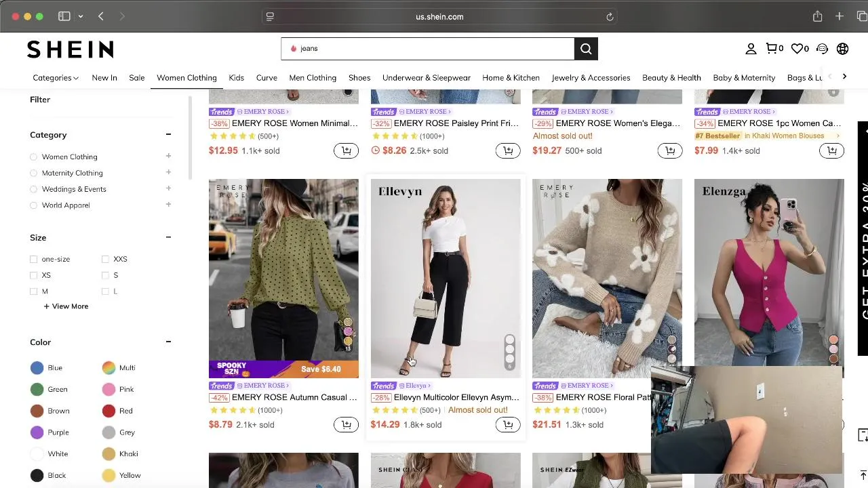Open the Men Clothing tab
The width and height of the screenshot is (868, 488).
tap(313, 78)
